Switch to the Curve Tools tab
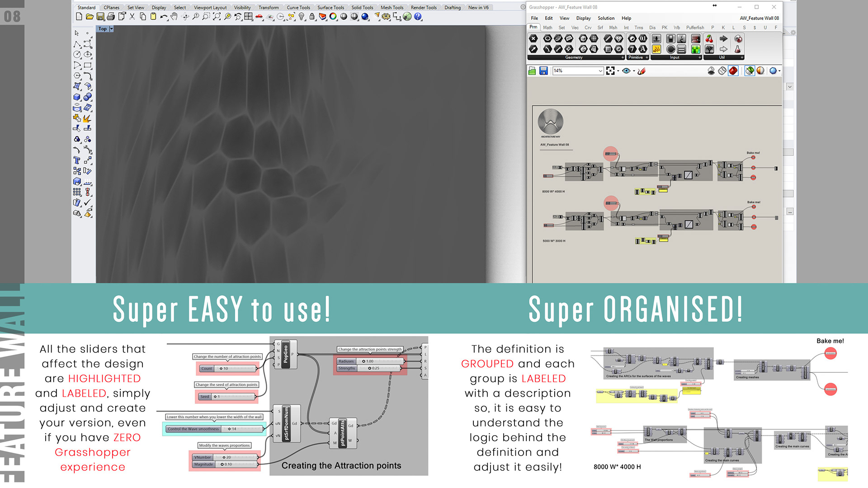 (298, 7)
